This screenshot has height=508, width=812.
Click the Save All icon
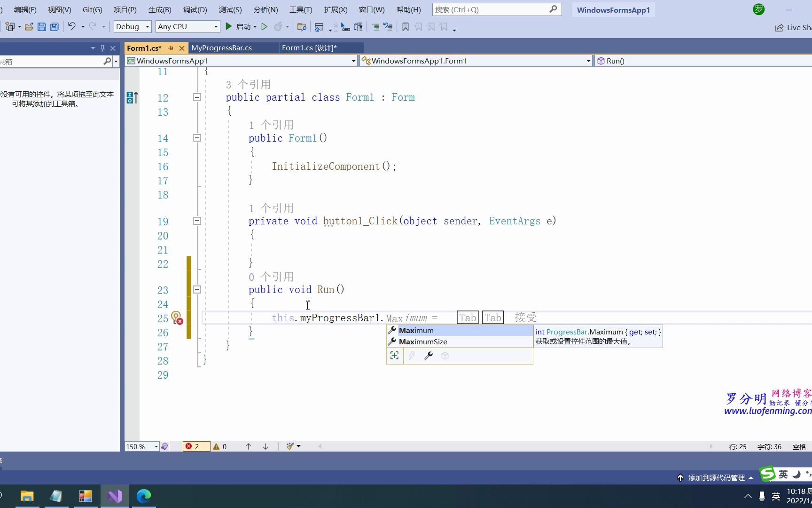point(54,27)
